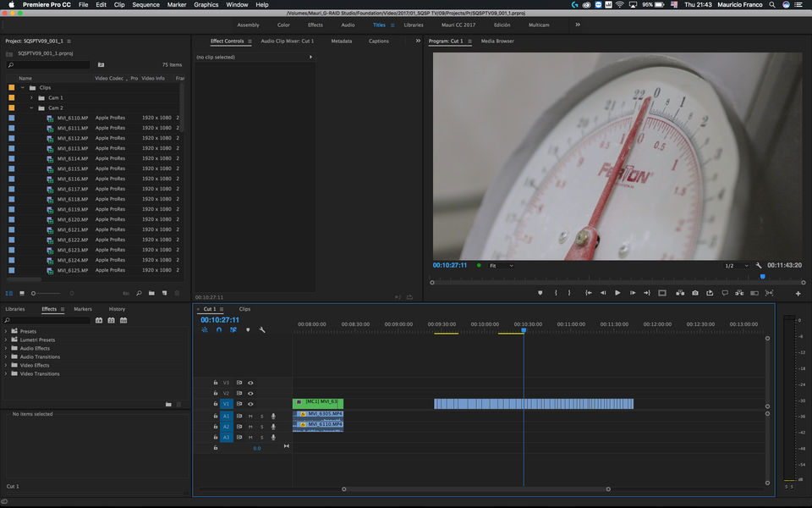Open the Program monitor button editor plus
This screenshot has height=508, width=812.
tap(798, 293)
